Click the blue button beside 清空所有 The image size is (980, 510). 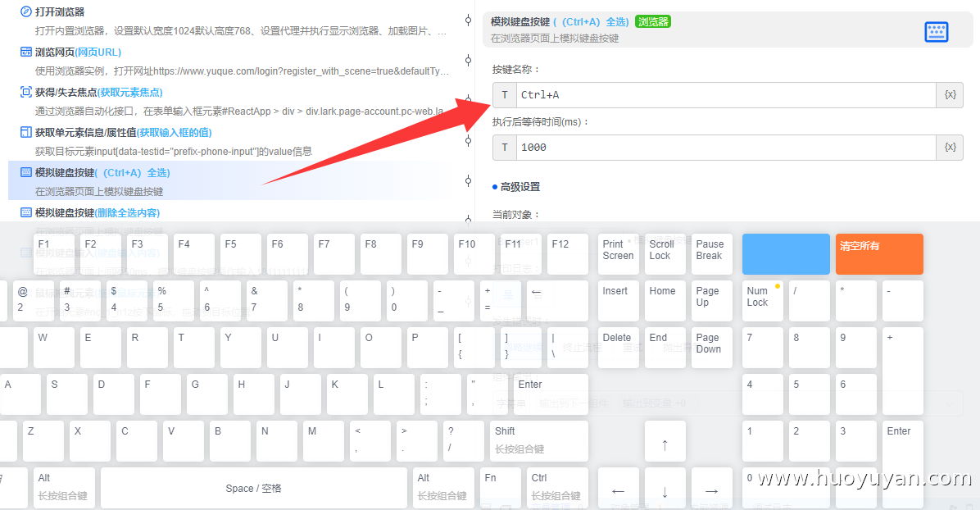[787, 254]
